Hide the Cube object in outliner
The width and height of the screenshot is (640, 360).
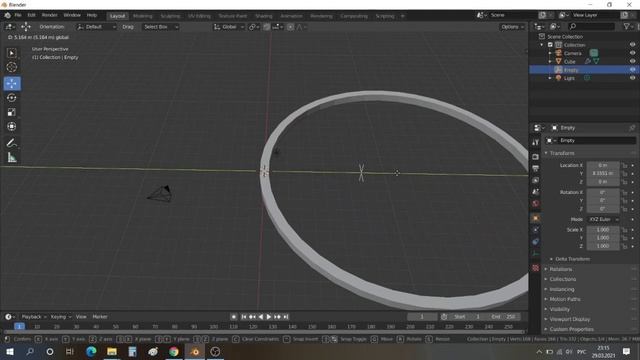click(632, 61)
